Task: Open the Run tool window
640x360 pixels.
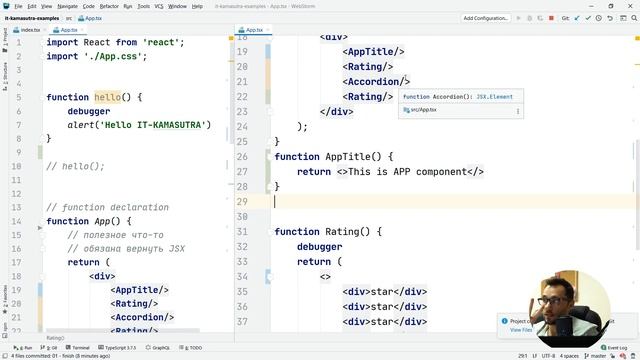Action: pos(23,348)
